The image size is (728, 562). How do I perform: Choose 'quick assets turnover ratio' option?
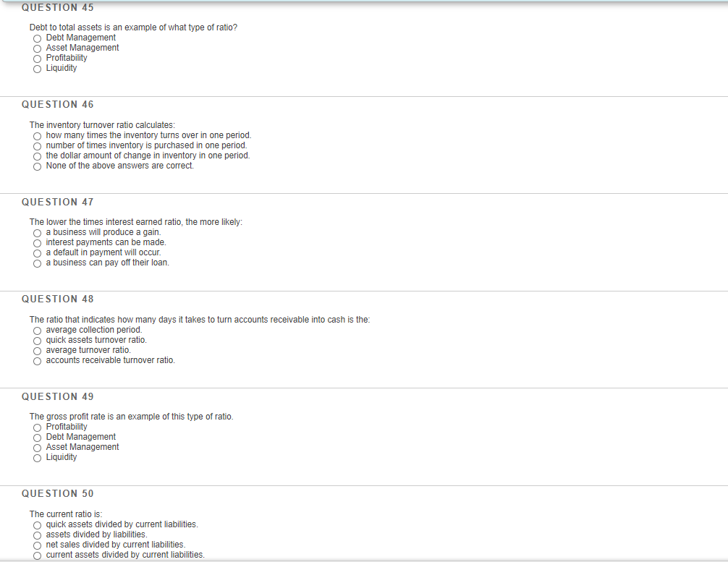click(37, 341)
